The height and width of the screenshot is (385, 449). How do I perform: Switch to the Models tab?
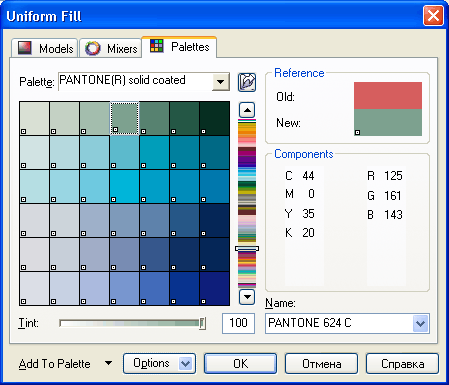click(x=45, y=48)
